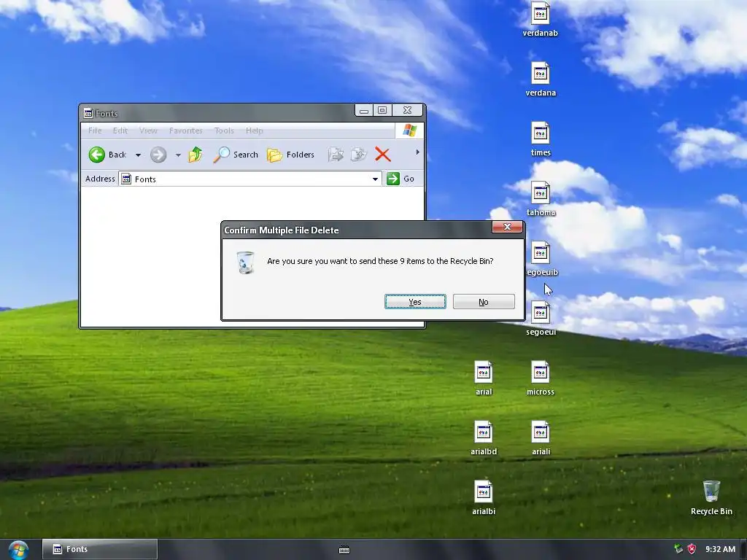This screenshot has height=560, width=747.
Task: Select the arial font file icon
Action: click(x=484, y=373)
